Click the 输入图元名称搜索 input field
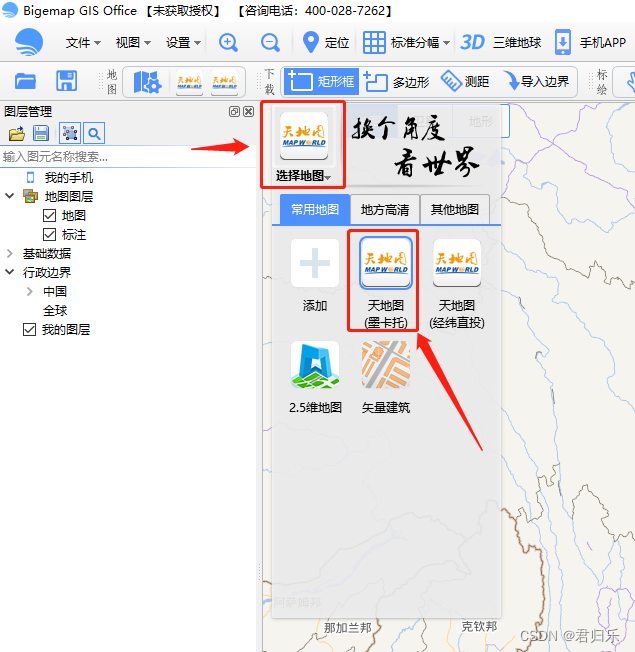 [x=128, y=157]
